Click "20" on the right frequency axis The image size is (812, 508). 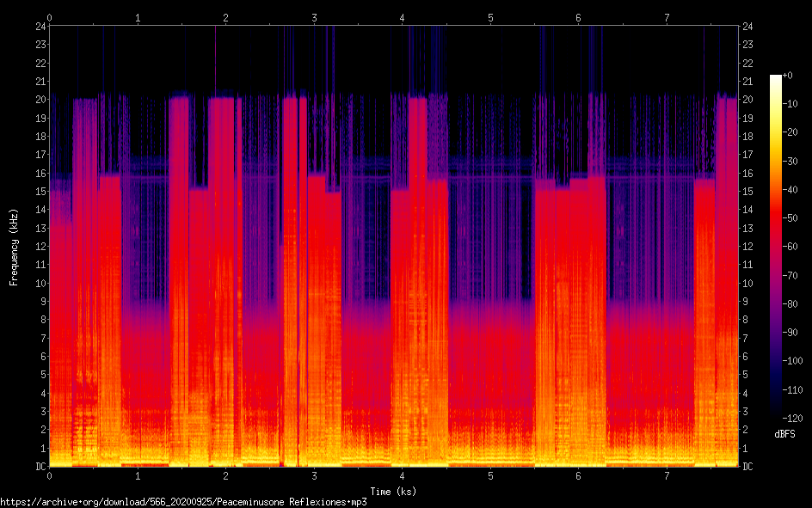(x=747, y=100)
